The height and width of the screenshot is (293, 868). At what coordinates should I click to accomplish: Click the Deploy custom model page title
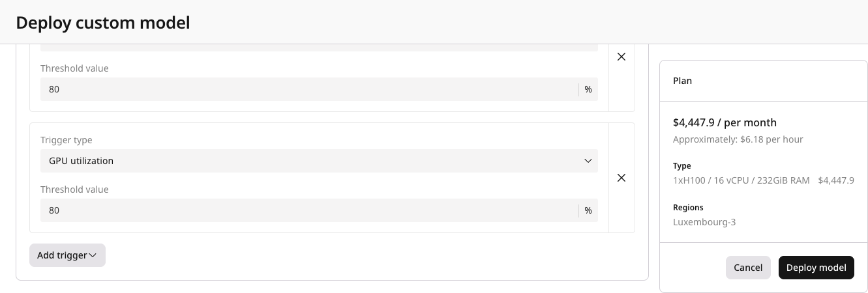[x=103, y=23]
